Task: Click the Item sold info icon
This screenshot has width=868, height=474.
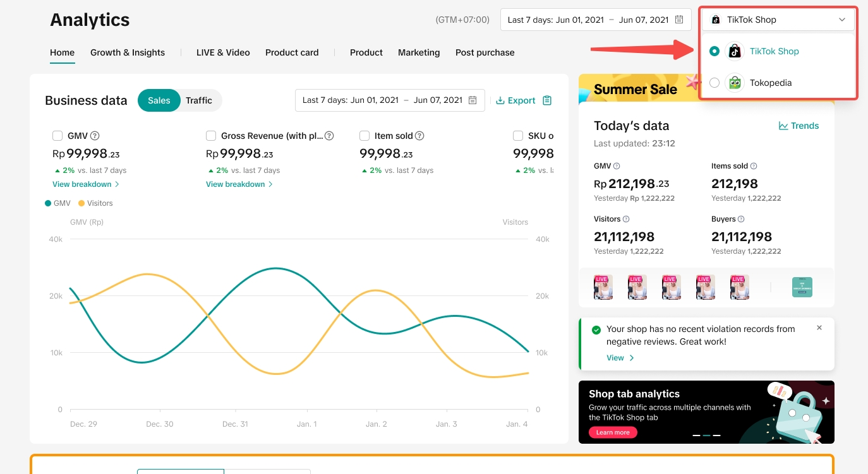Action: pos(419,136)
